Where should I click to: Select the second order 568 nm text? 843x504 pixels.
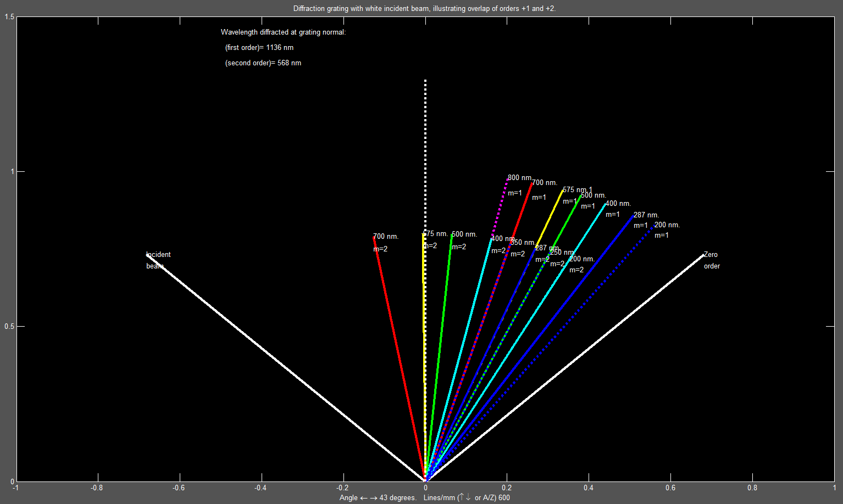pyautogui.click(x=263, y=63)
